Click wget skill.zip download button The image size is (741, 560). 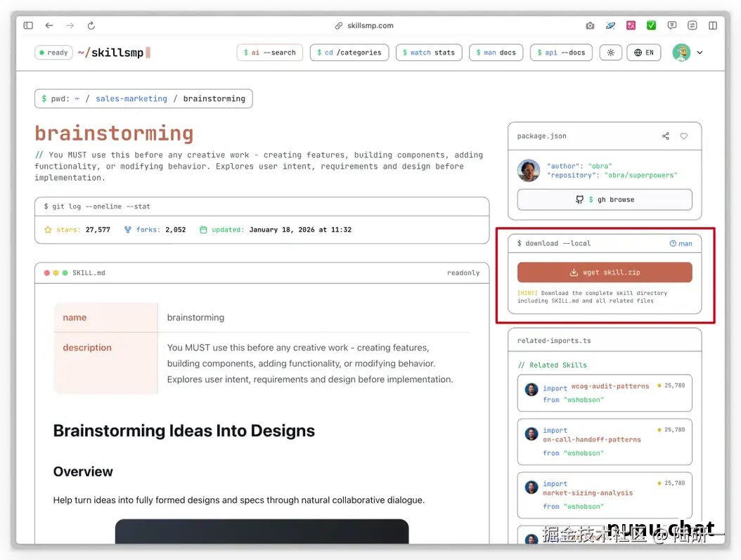point(605,273)
